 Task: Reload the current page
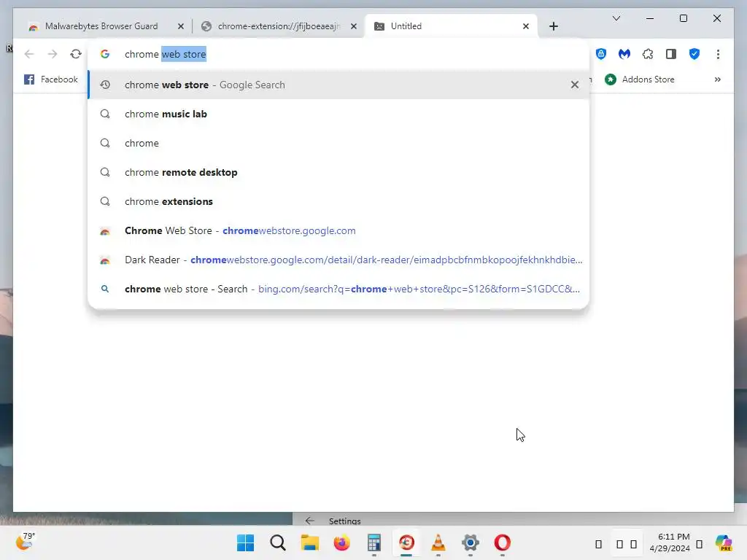(x=76, y=54)
